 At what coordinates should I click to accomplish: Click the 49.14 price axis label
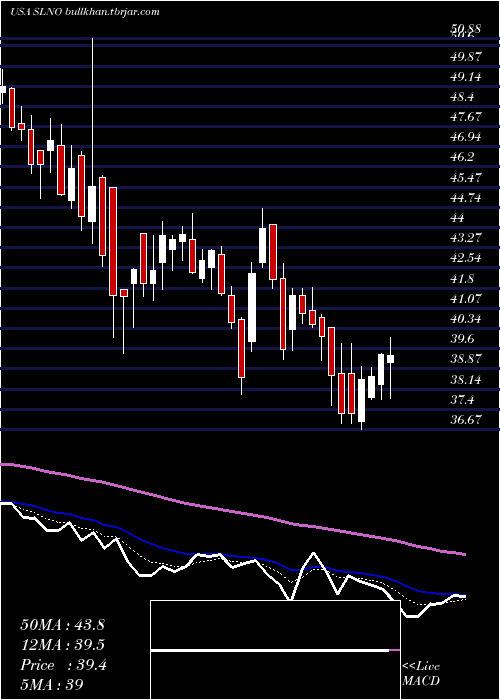(466, 77)
